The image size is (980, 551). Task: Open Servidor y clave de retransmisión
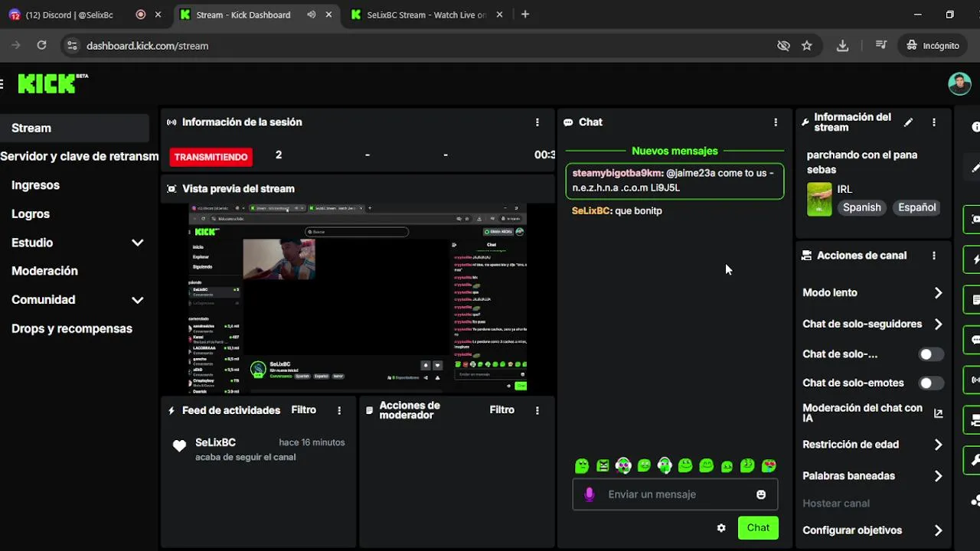pyautogui.click(x=79, y=156)
